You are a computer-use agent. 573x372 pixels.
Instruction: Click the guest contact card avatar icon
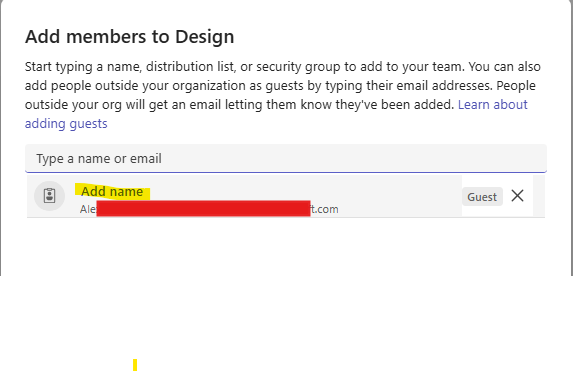(50, 196)
